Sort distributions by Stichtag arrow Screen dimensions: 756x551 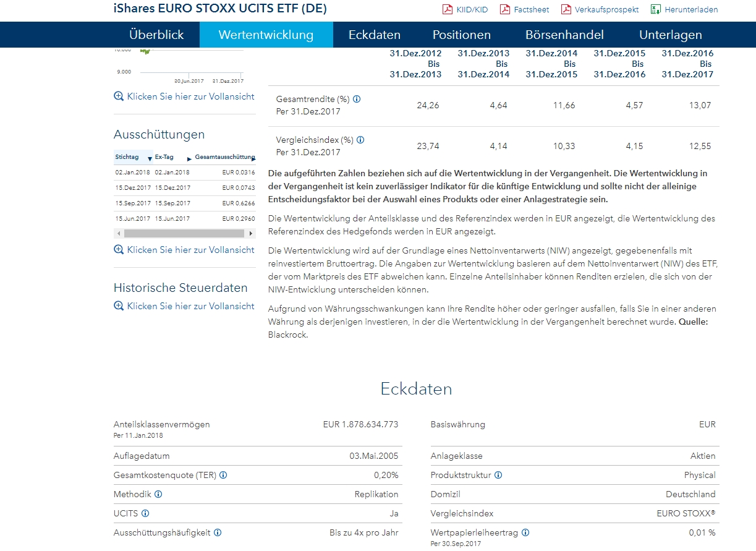150,159
